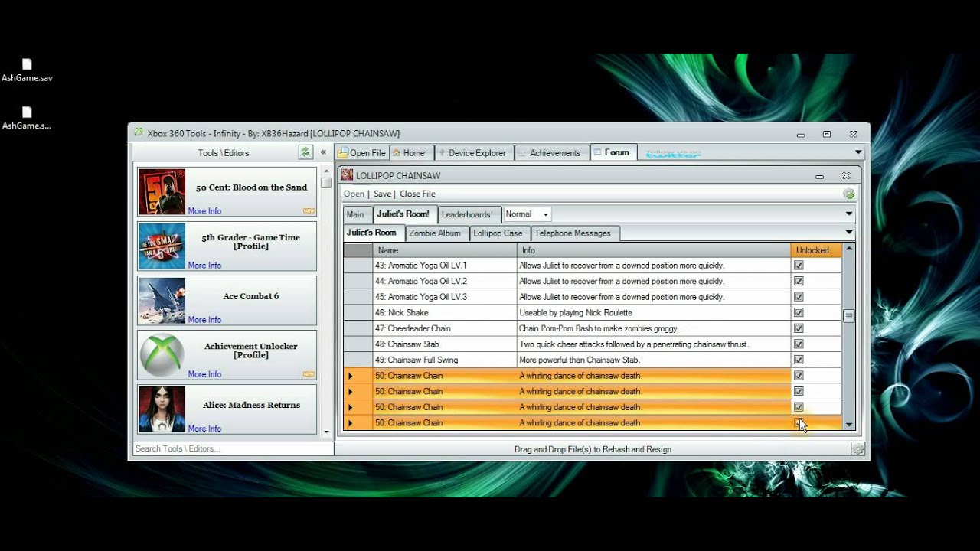Collapse the Tools \ Editors panel with double-chevron
The height and width of the screenshot is (551, 980).
tap(323, 152)
